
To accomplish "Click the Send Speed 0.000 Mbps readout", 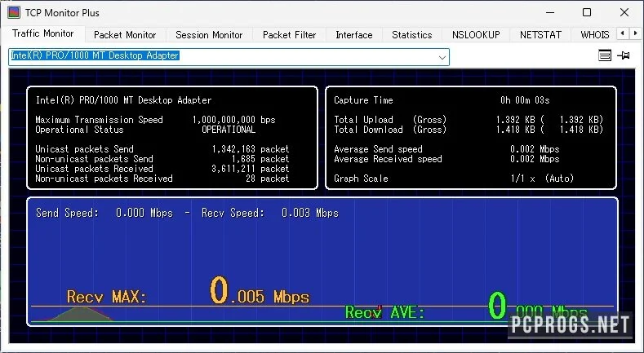I will (x=104, y=213).
